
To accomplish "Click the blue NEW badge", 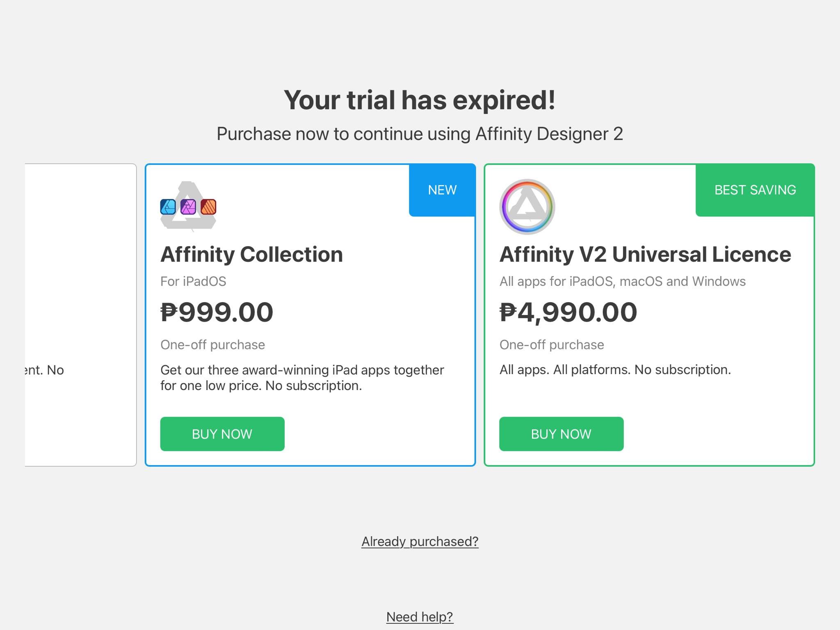I will tap(442, 190).
